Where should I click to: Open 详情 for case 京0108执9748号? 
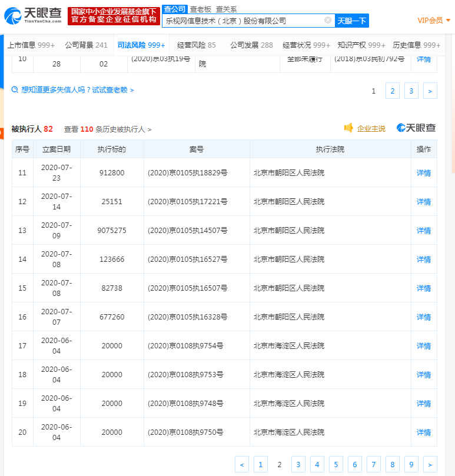[x=423, y=404]
